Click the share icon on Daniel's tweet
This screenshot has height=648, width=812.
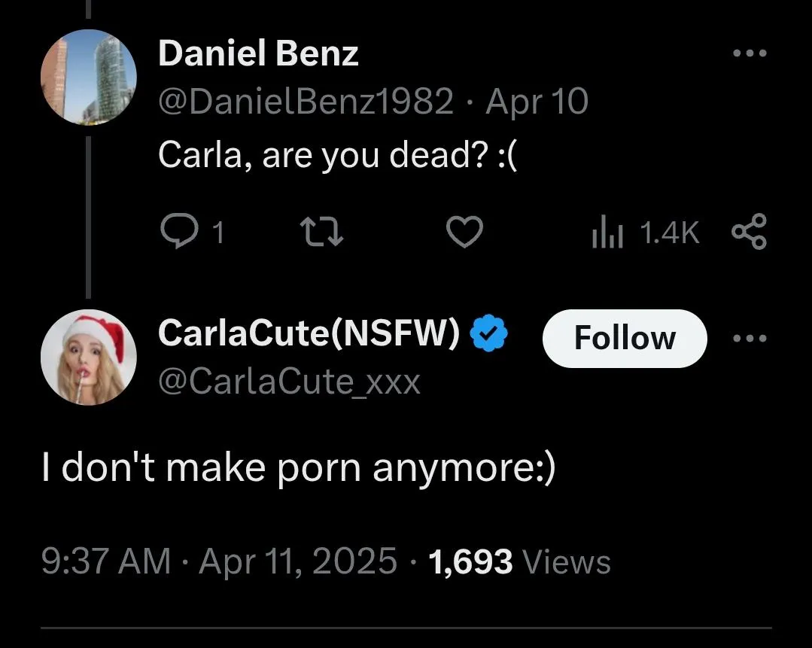(x=749, y=232)
